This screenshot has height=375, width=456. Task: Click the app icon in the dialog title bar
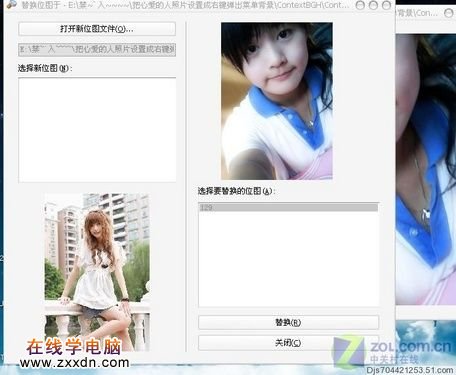(11, 4)
